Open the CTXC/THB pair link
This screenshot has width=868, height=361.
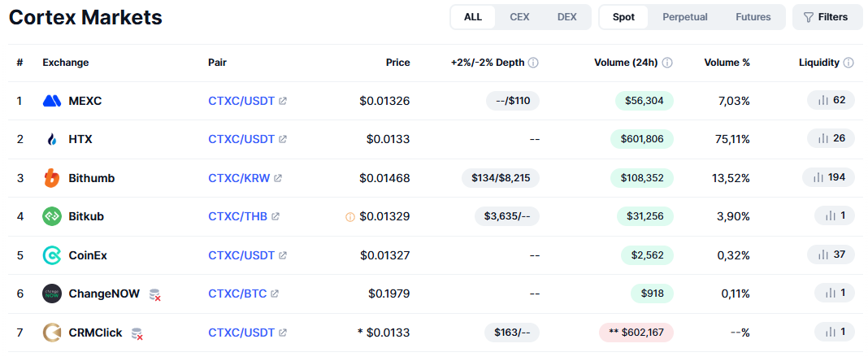(x=237, y=216)
